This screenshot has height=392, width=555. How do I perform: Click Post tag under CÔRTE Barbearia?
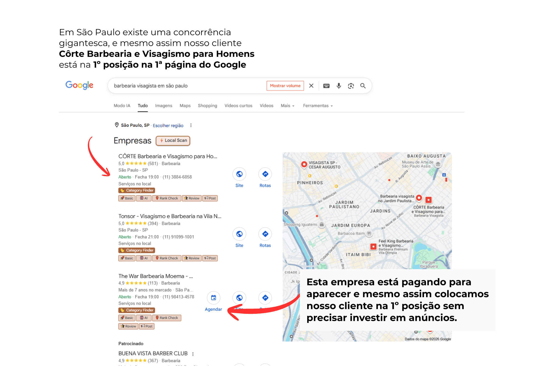210,198
